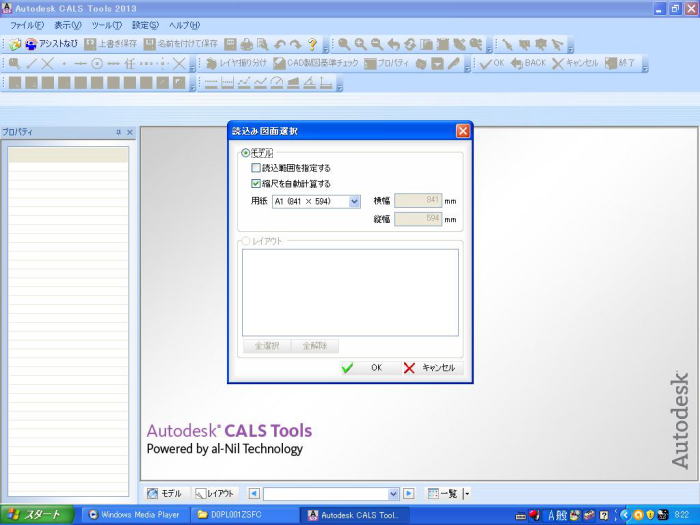
Task: Open the スタート start menu
Action: click(37, 515)
